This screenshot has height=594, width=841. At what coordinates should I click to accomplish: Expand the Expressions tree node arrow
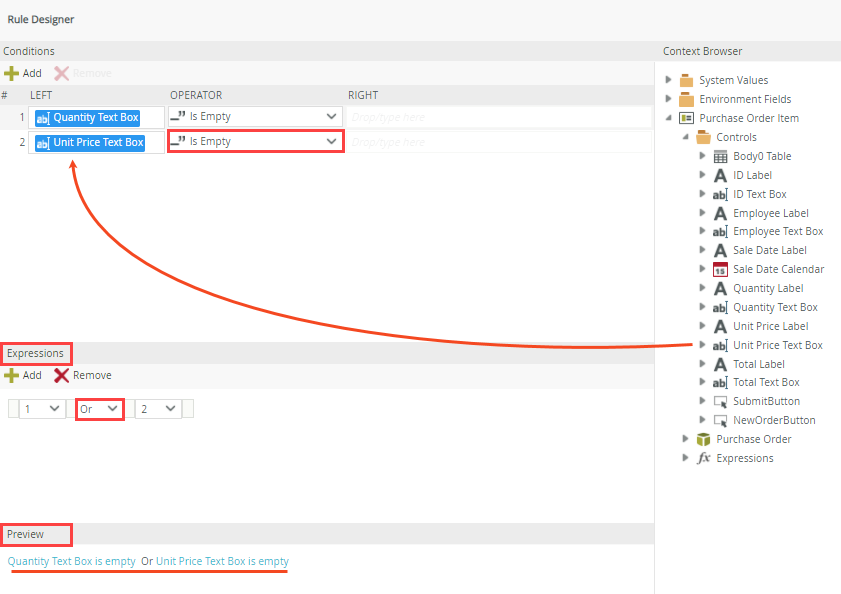685,458
